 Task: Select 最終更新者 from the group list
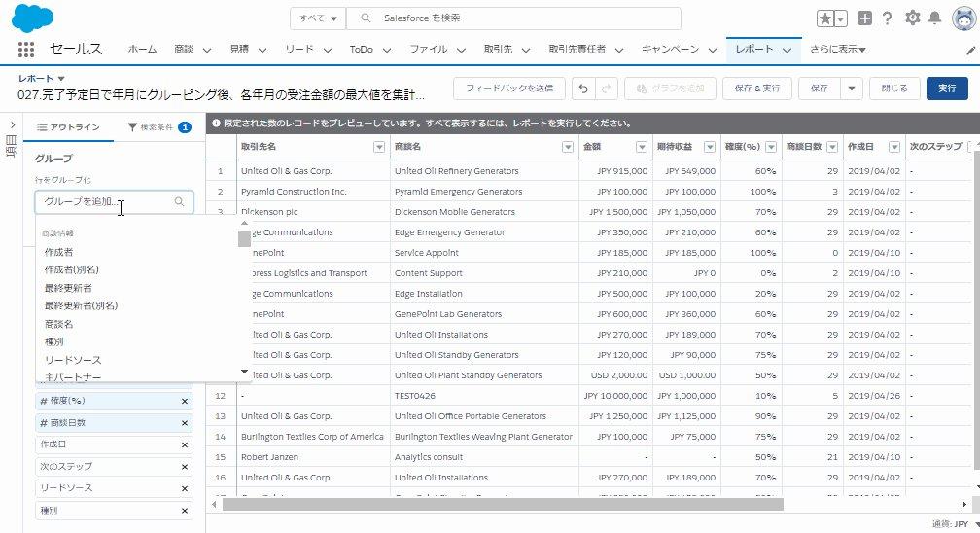[68, 288]
